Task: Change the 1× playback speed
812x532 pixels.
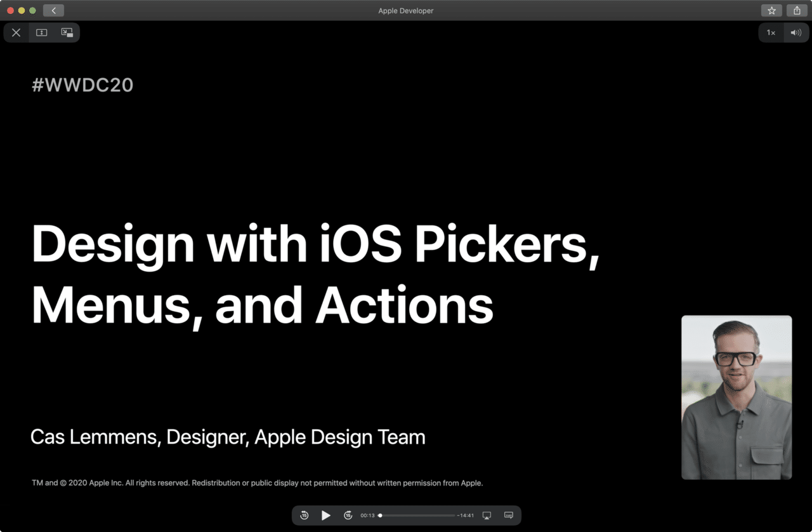Action: [x=771, y=32]
